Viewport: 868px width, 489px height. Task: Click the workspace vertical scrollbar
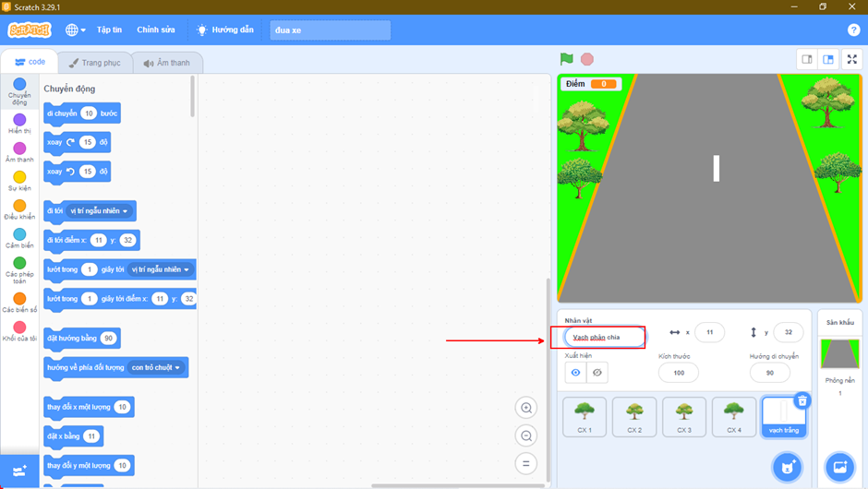pos(548,379)
